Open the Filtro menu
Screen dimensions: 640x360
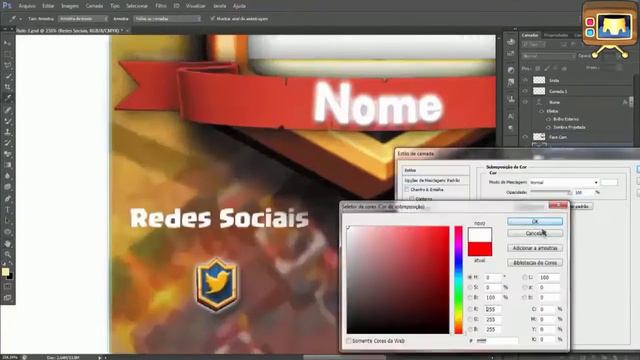coord(161,6)
